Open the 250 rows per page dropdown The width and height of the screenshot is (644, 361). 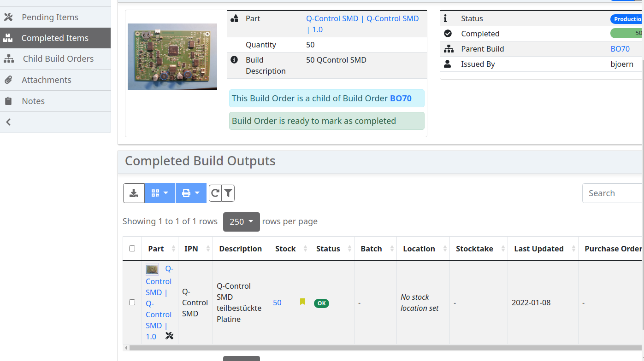coord(242,222)
